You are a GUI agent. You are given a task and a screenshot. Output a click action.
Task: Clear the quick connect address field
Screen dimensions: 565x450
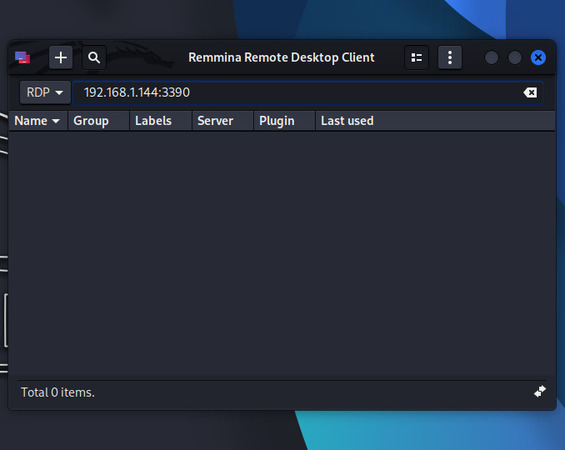[x=530, y=93]
